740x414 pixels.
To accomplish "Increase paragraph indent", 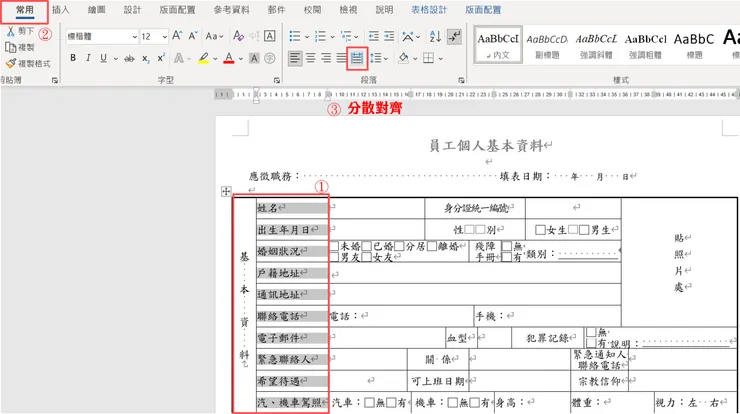I will pyautogui.click(x=389, y=36).
